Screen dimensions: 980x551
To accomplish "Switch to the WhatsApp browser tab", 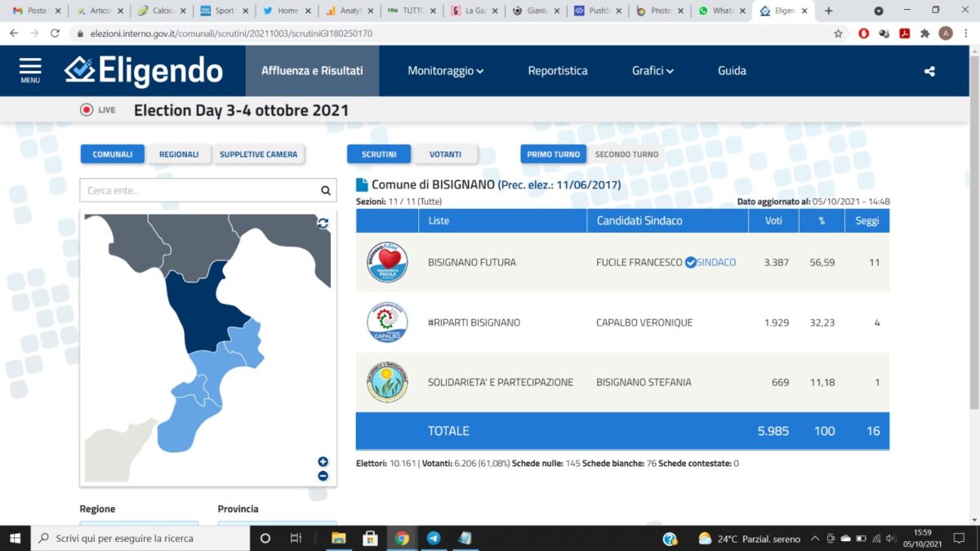I will pyautogui.click(x=719, y=11).
